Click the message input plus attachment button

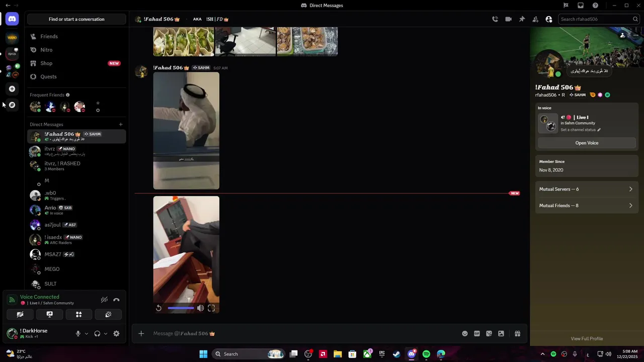141,333
